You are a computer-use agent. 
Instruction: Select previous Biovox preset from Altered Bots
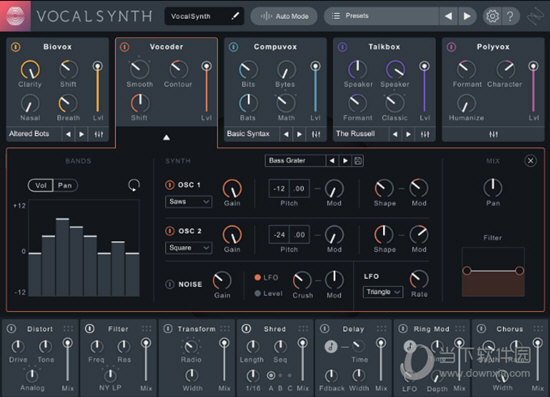[x=68, y=134]
